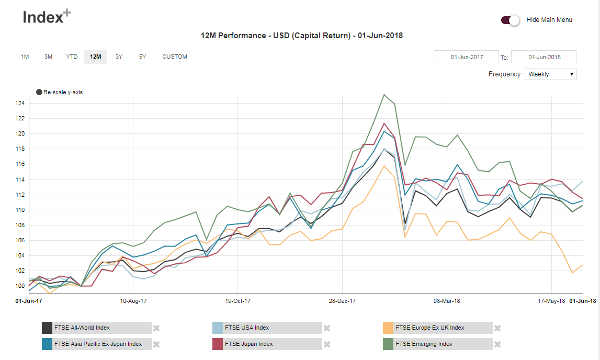
Task: Click the 124 y-axis value
Action: click(x=20, y=103)
